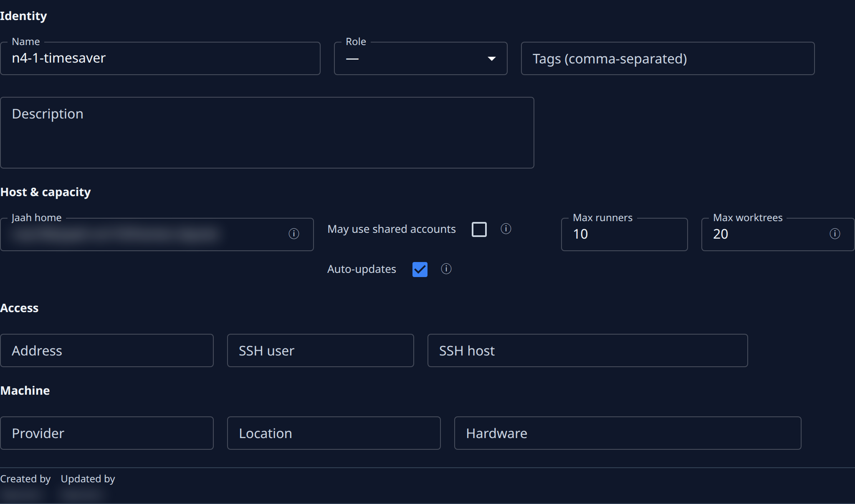Uncheck the Auto-updates checkbox
Screen dimensions: 855x504
(x=420, y=269)
